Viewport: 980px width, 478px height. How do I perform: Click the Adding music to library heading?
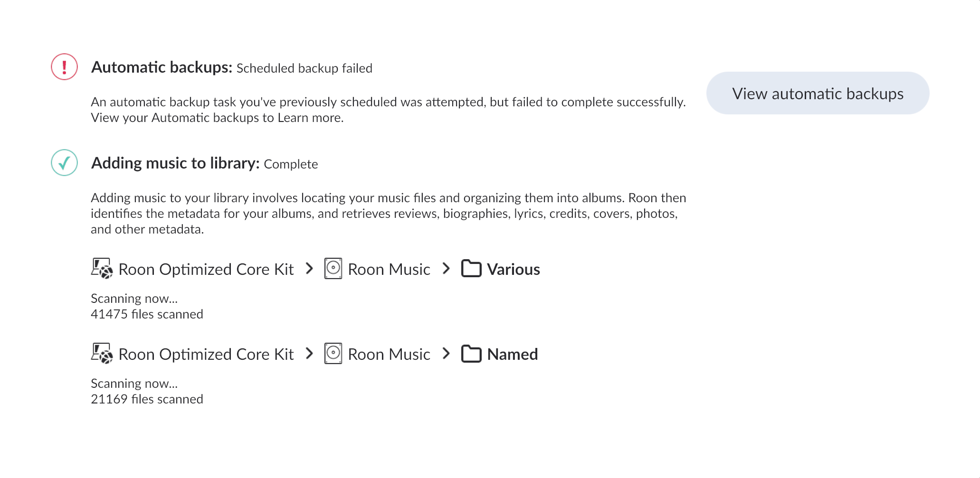pyautogui.click(x=175, y=163)
